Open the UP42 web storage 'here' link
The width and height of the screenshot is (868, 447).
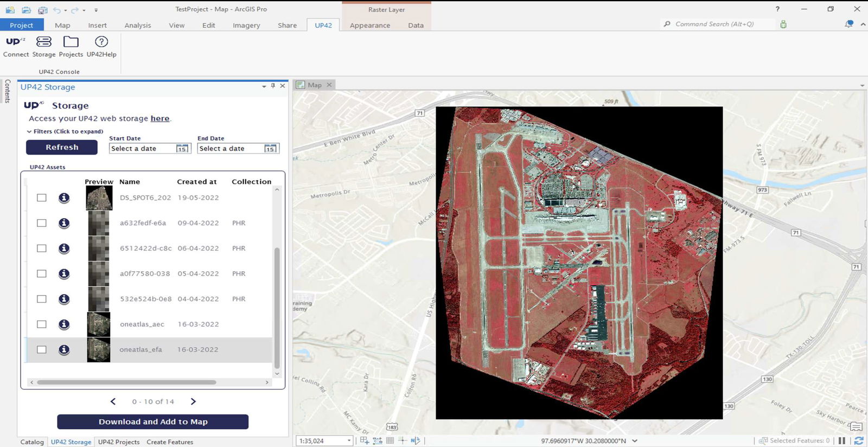[160, 118]
